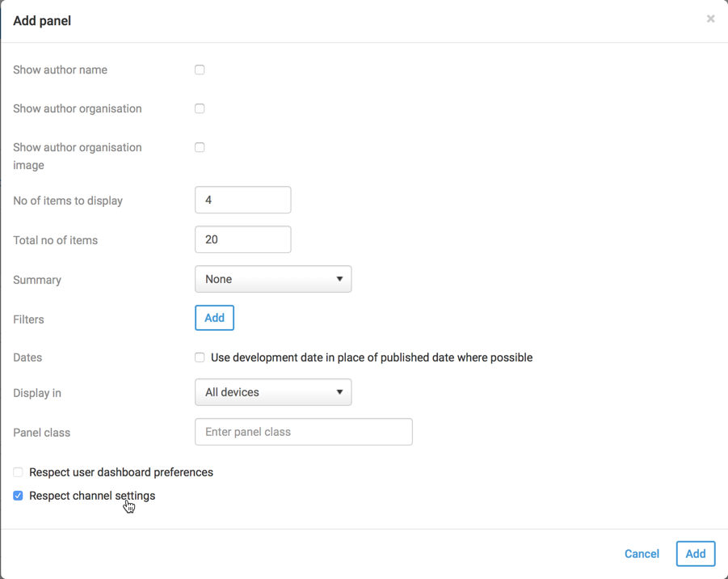Click the All devices dropdown arrow
Image resolution: width=728 pixels, height=579 pixels.
339,392
